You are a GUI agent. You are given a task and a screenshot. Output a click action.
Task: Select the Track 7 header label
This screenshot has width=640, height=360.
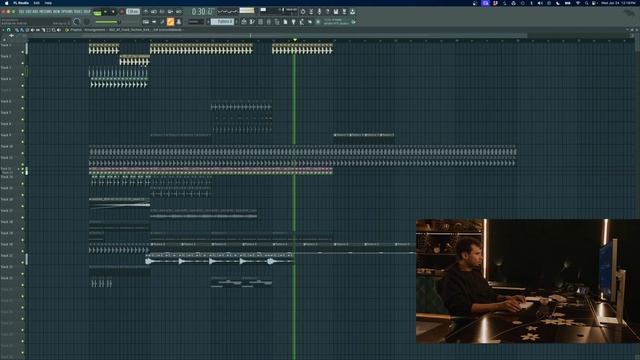click(6, 112)
